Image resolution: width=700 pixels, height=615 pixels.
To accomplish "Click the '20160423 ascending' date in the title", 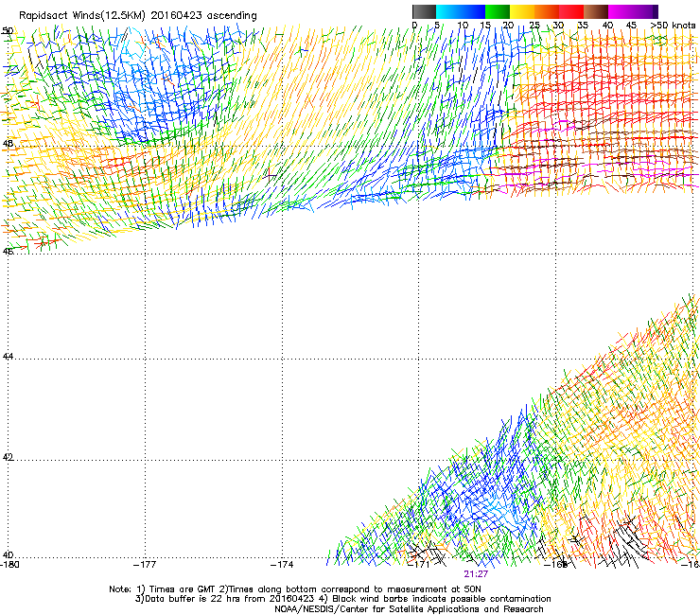I will (x=203, y=16).
